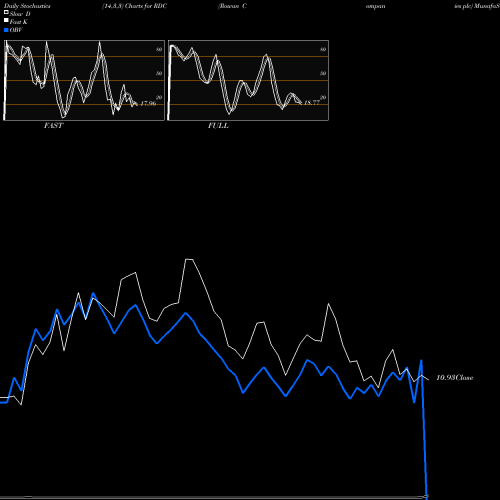Click the 17.96 value in FAST chart
Viewport: 500px width, 500px height.
148,103
